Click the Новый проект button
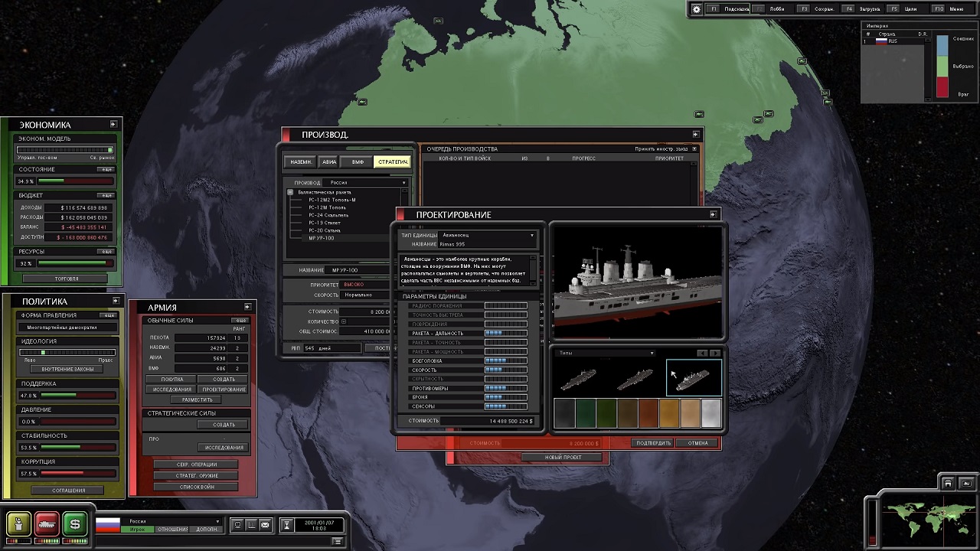 click(x=563, y=458)
